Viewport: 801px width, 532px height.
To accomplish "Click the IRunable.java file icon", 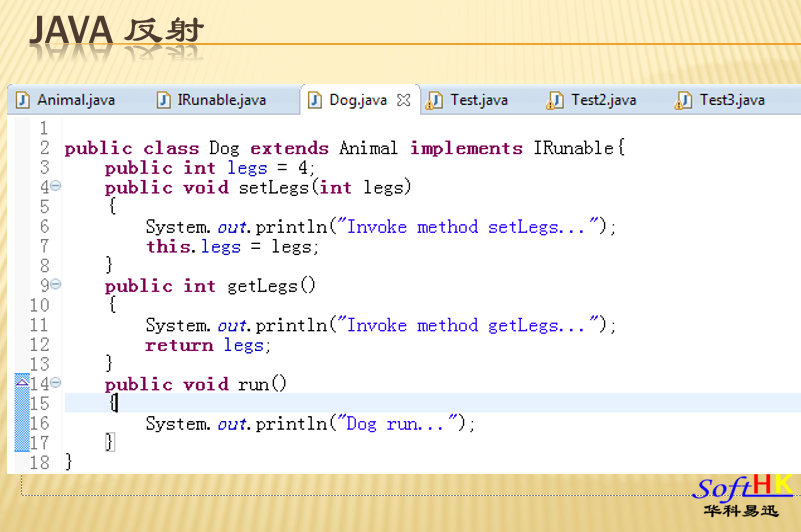I will click(163, 100).
